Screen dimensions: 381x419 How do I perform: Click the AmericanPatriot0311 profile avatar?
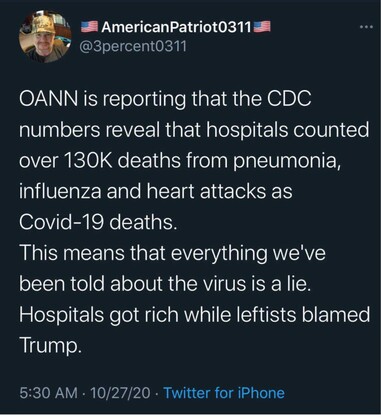coord(45,36)
